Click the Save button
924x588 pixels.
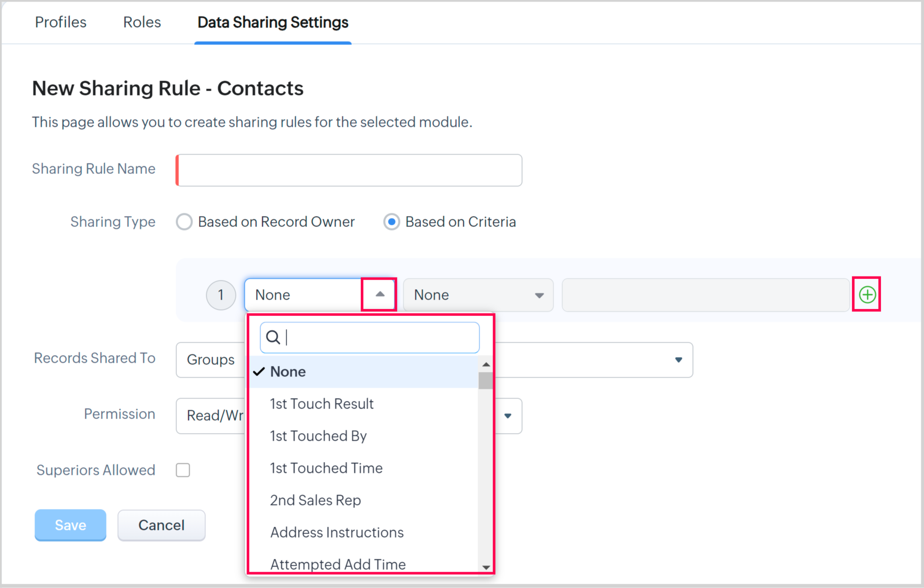(70, 525)
